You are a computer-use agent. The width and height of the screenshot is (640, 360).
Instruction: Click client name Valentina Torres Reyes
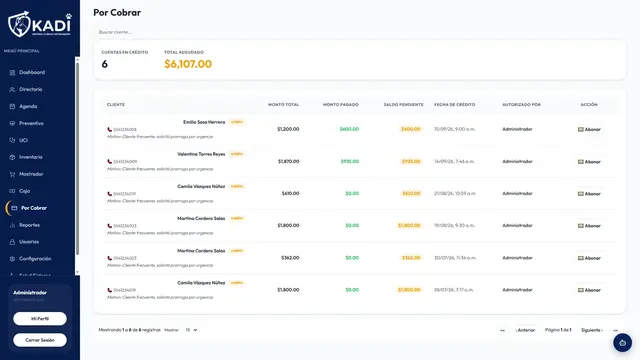201,154
